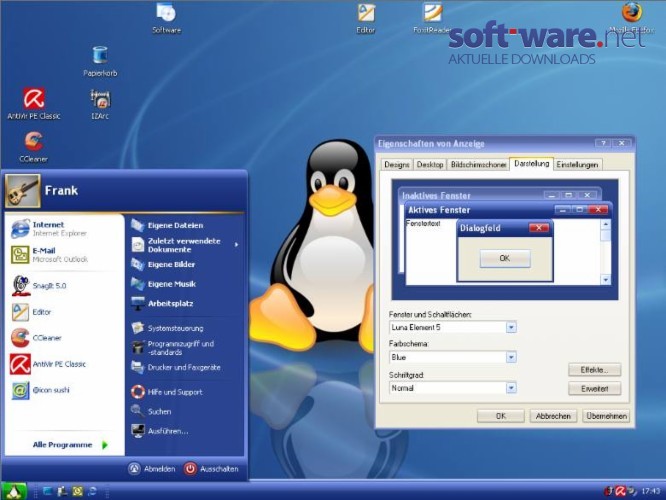The image size is (666, 500).
Task: Click the Abmelden log off button
Action: pos(152,469)
